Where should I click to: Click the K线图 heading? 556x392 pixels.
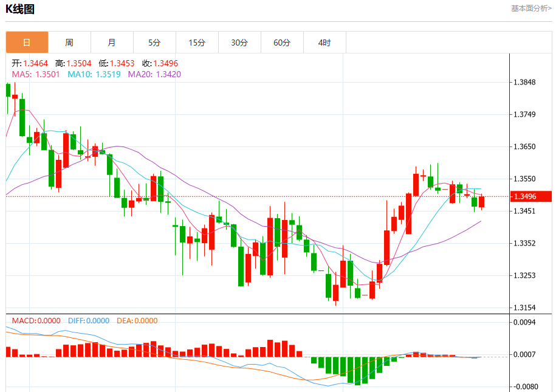(x=20, y=9)
